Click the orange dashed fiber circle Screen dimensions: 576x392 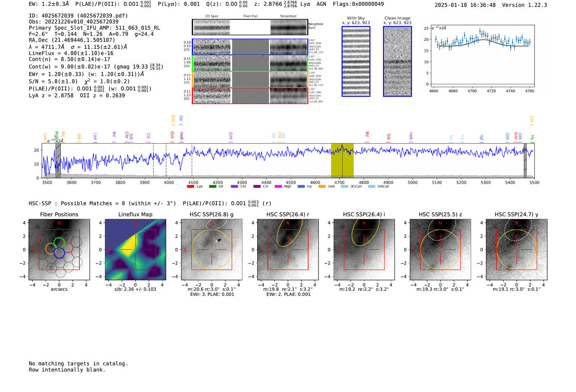click(x=51, y=248)
